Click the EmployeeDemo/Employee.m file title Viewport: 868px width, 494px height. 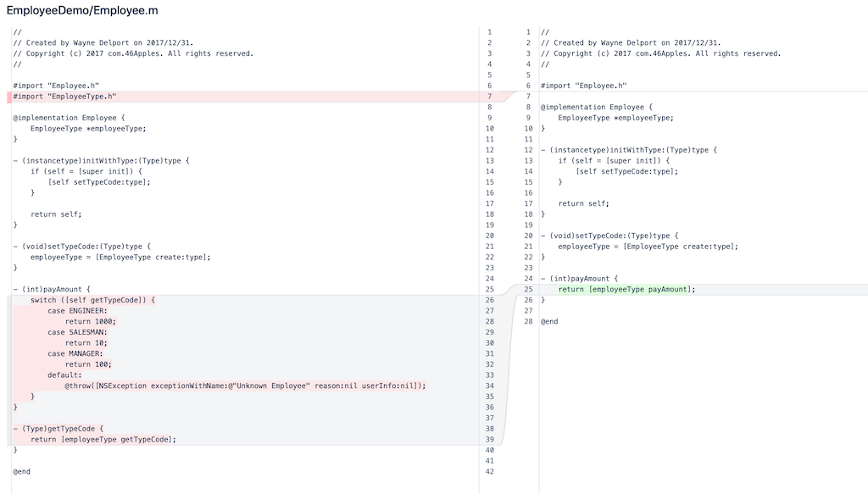click(82, 11)
